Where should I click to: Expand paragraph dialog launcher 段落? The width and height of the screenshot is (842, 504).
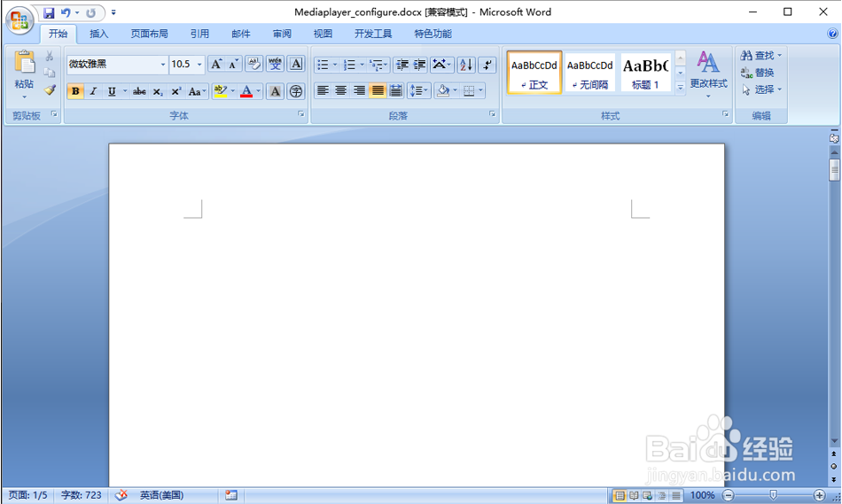pyautogui.click(x=493, y=113)
